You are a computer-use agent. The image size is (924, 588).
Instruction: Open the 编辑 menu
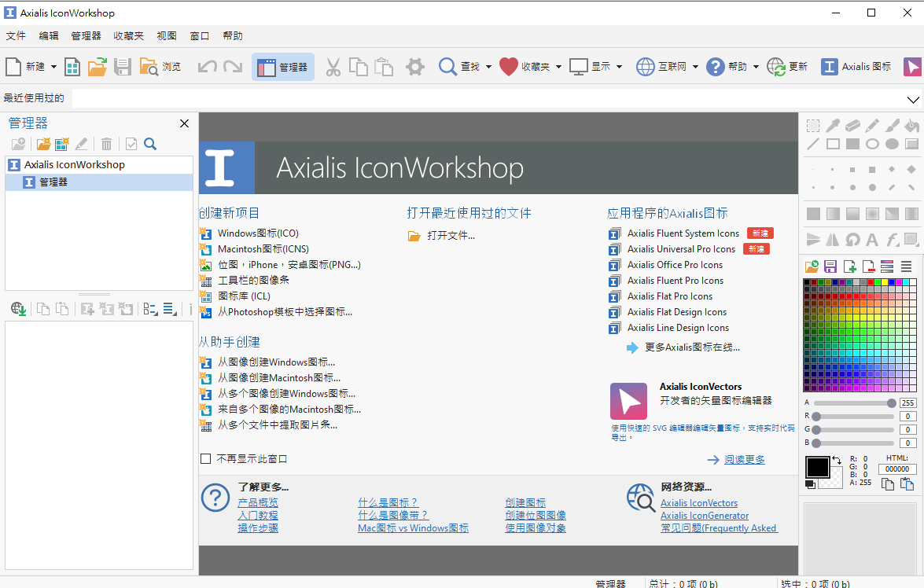tap(49, 36)
